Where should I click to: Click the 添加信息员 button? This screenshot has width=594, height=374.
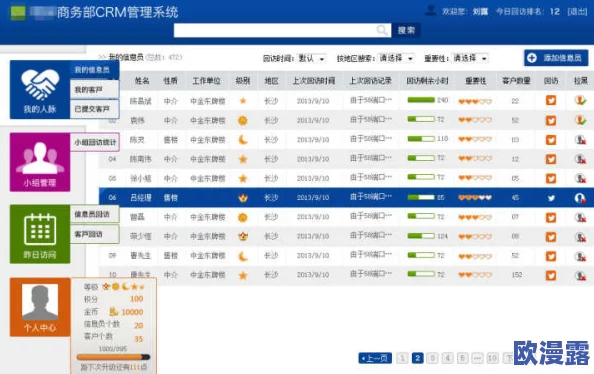coord(556,58)
